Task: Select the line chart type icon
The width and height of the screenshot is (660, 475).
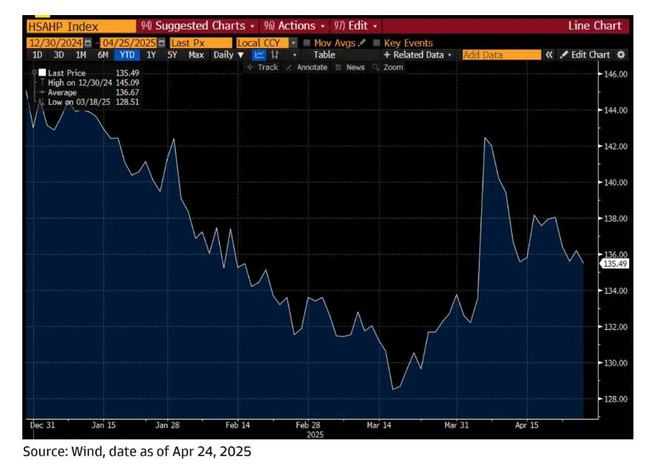Action: pyautogui.click(x=259, y=55)
